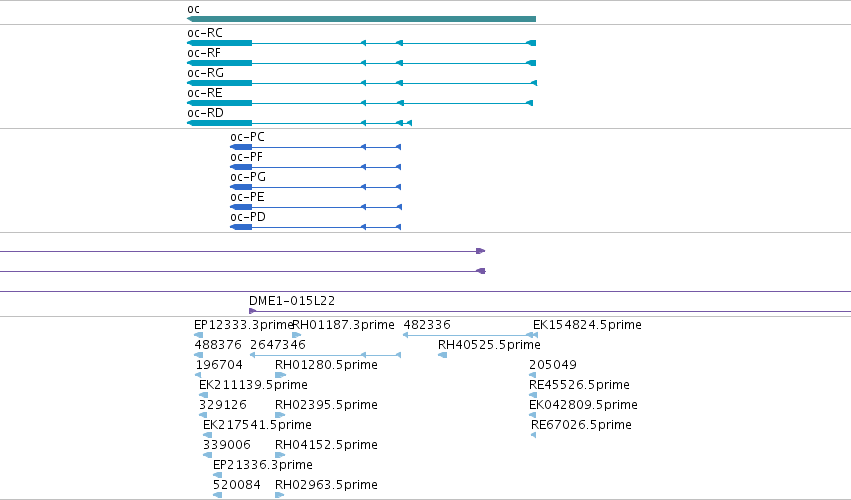Select the oc-PC protein label

click(247, 137)
